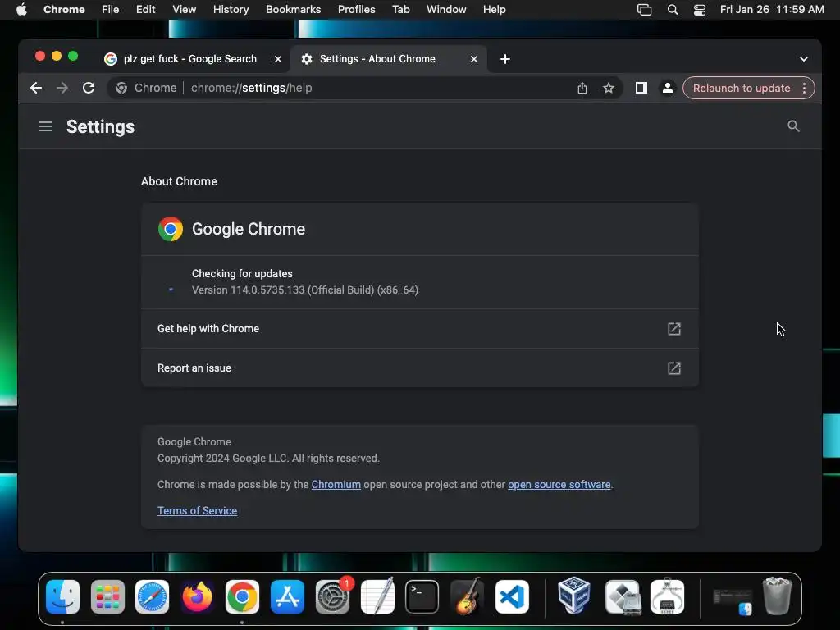Switch to the Google Search tab
The image size is (840, 630).
click(190, 59)
